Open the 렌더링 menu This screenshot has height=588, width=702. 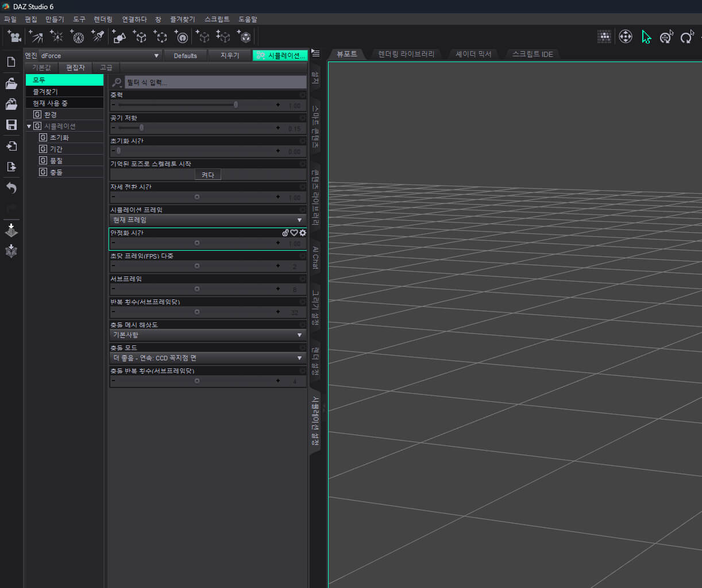[103, 19]
